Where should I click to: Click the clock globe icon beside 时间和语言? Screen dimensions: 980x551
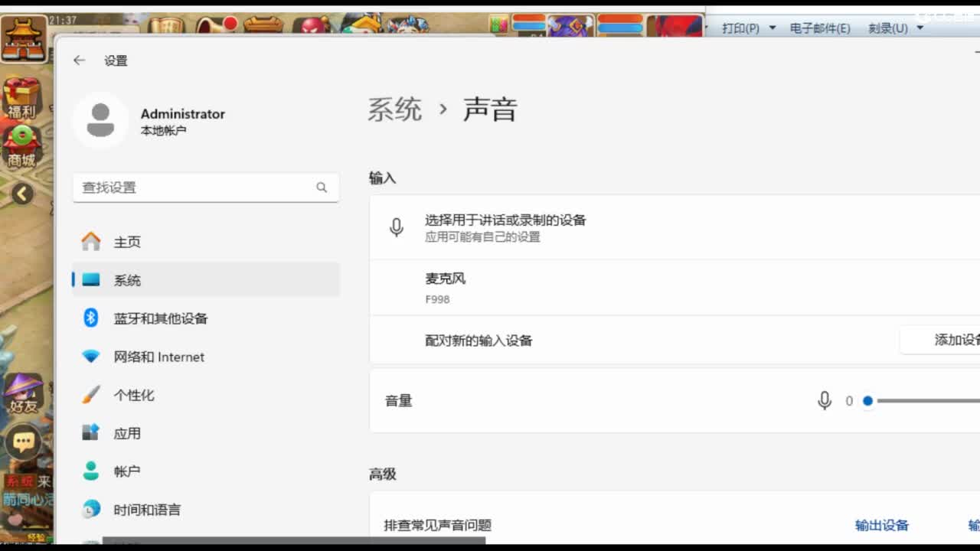coord(91,510)
